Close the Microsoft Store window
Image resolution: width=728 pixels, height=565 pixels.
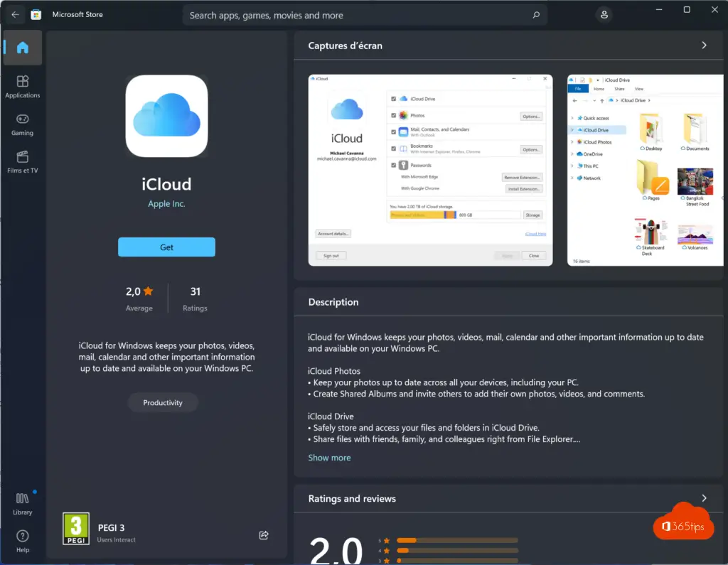pyautogui.click(x=714, y=10)
